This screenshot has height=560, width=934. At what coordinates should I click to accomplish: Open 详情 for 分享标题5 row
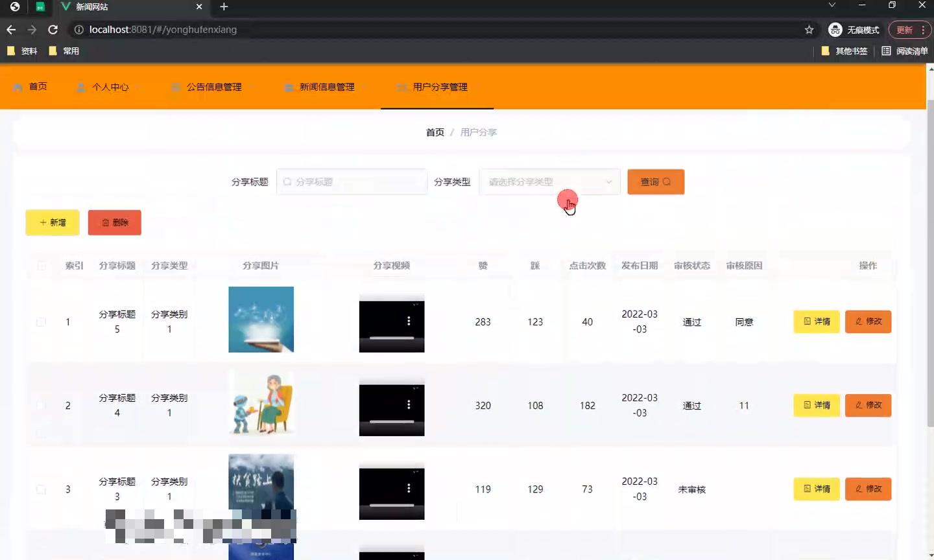(817, 321)
